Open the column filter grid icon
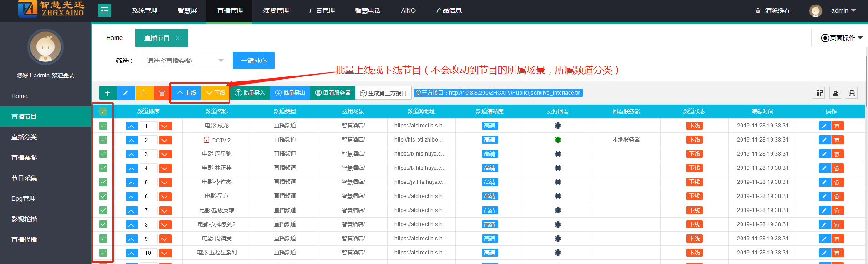This screenshot has height=264, width=868. pyautogui.click(x=819, y=93)
